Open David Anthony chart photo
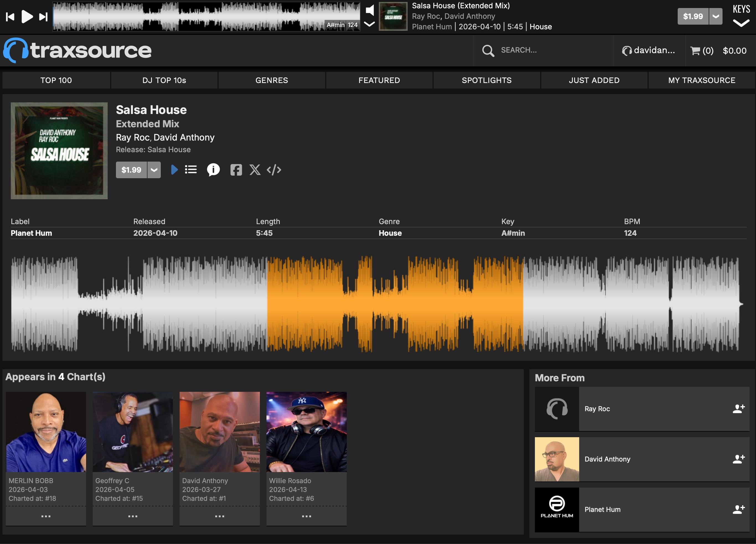756x544 pixels. point(220,432)
